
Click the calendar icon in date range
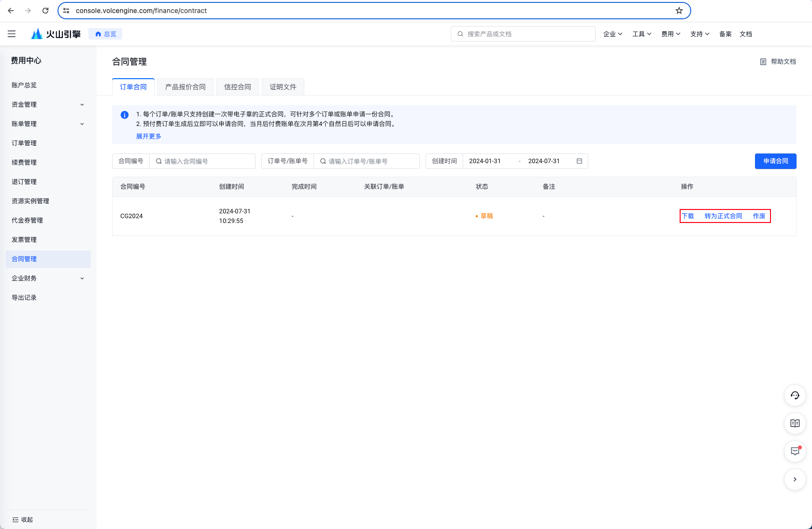[x=579, y=161]
